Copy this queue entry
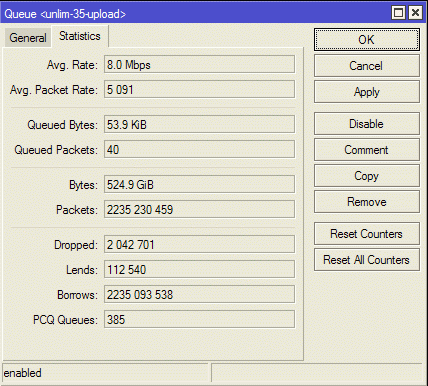The image size is (428, 386). point(366,176)
